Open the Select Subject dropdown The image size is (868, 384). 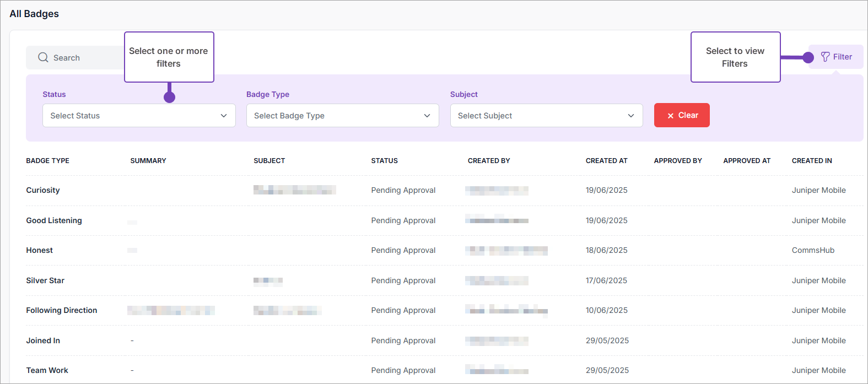click(546, 116)
